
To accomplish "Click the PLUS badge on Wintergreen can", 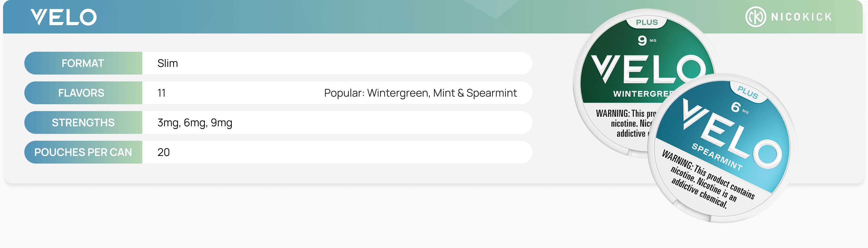I will [x=647, y=23].
